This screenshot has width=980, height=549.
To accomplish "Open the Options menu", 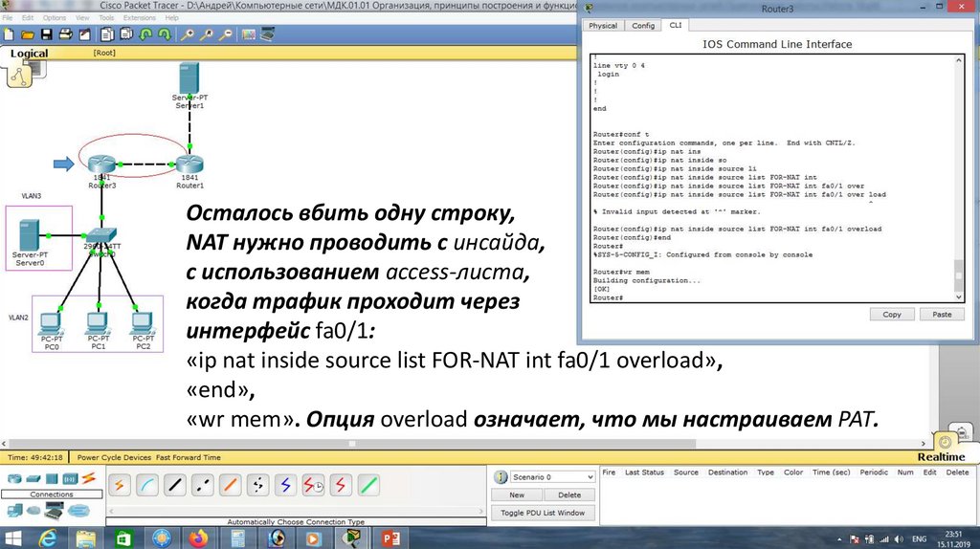I will click(55, 17).
